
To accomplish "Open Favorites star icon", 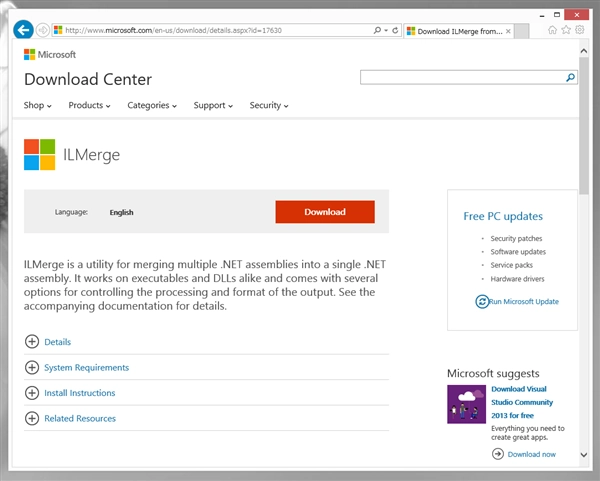I will pyautogui.click(x=566, y=30).
